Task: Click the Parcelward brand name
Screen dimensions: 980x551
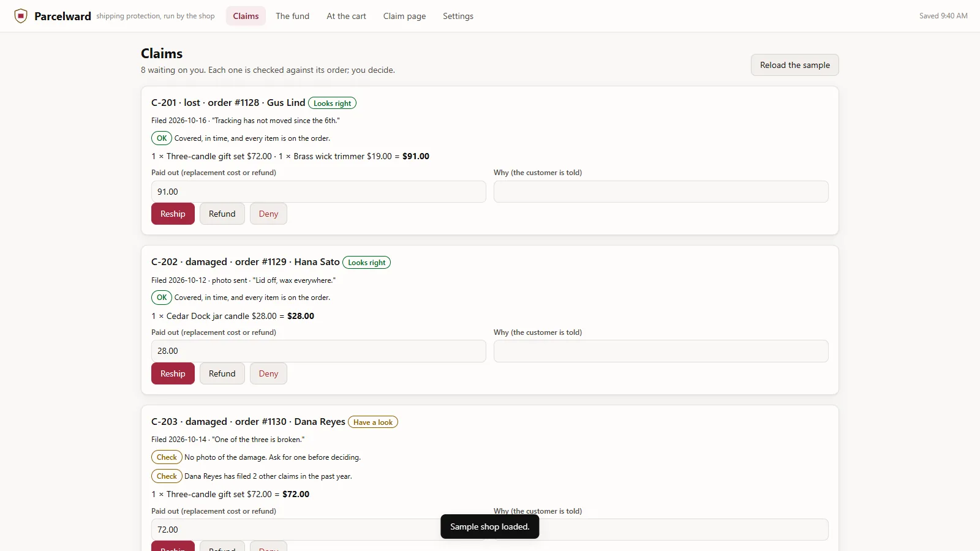Action: tap(62, 16)
